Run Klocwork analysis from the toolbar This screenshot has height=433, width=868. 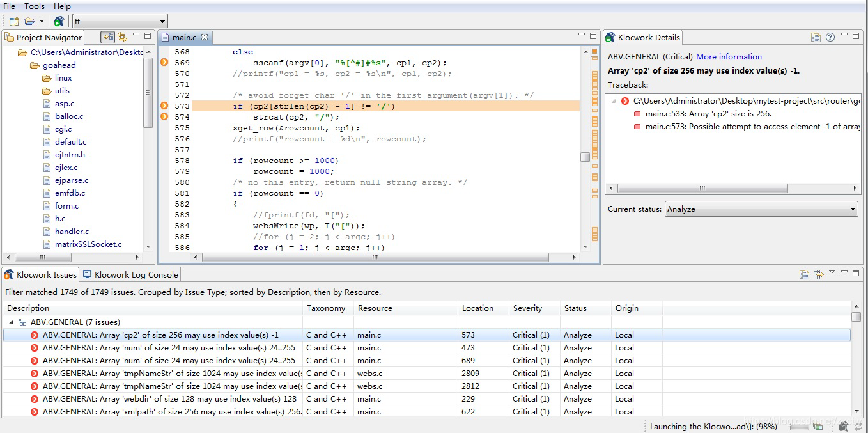(x=59, y=21)
